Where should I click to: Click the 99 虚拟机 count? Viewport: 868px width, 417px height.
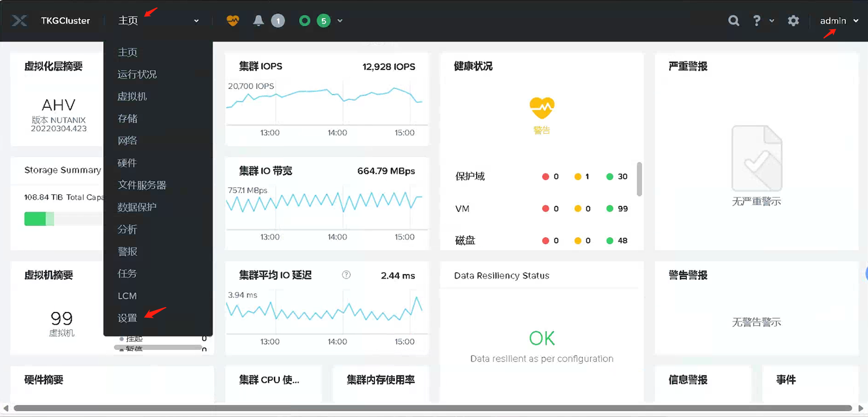(61, 318)
